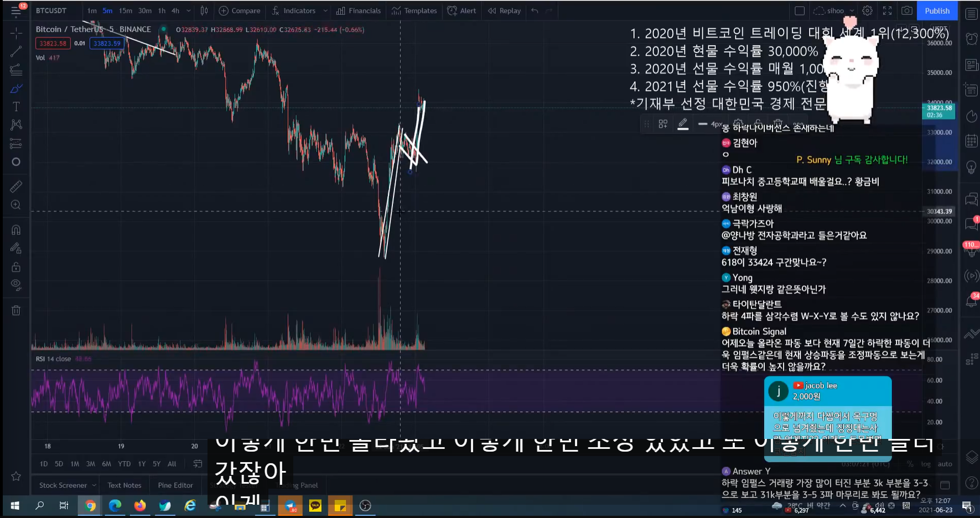Open the prediction and measurement tools
Image resolution: width=980 pixels, height=518 pixels.
pyautogui.click(x=16, y=144)
